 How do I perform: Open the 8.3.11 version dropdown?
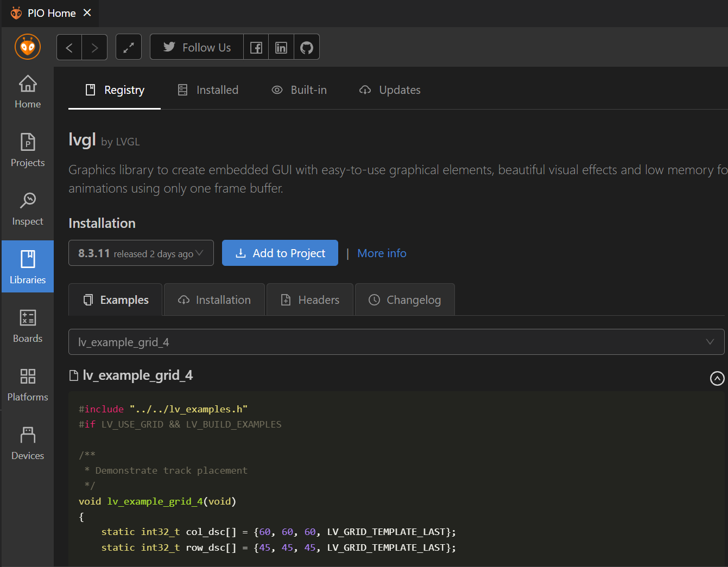click(x=141, y=253)
